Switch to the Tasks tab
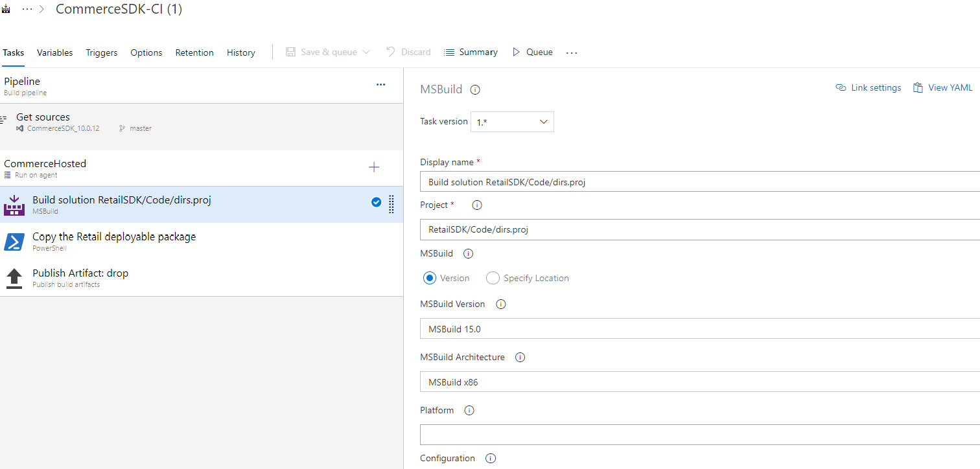The width and height of the screenshot is (980, 469). (x=13, y=52)
